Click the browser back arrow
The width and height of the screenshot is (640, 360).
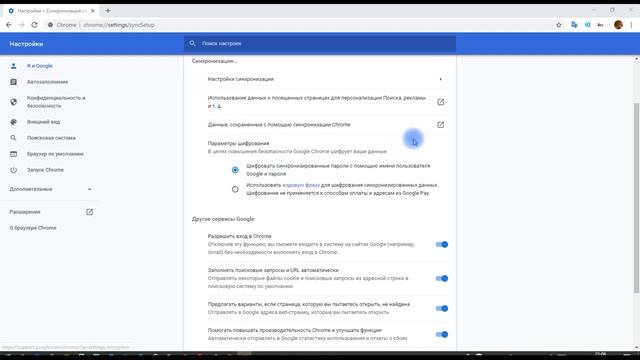coord(9,25)
